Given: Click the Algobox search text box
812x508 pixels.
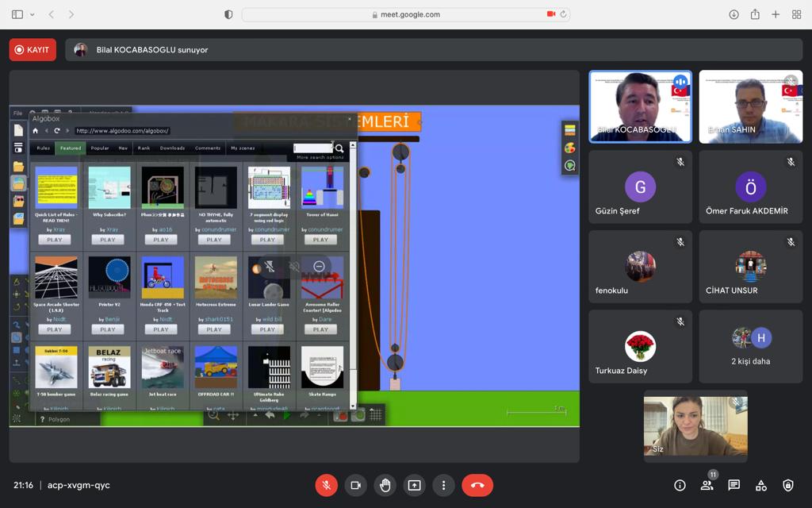Looking at the screenshot, I should pos(313,148).
